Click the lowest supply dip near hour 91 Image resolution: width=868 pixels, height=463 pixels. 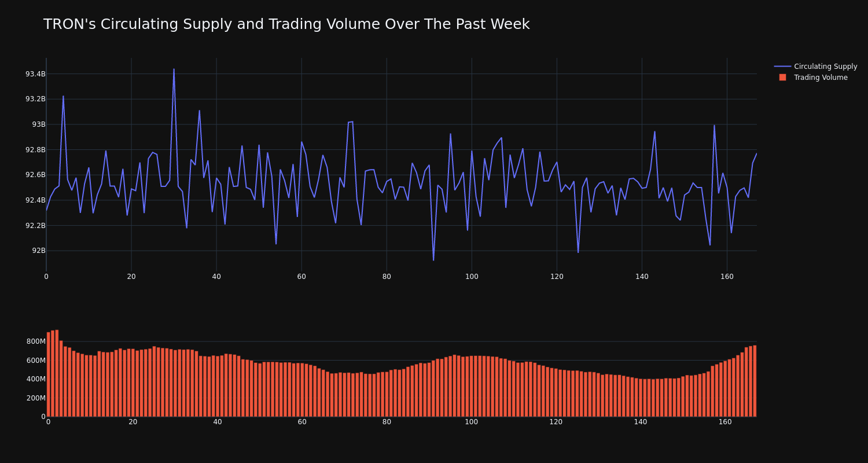[433, 260]
